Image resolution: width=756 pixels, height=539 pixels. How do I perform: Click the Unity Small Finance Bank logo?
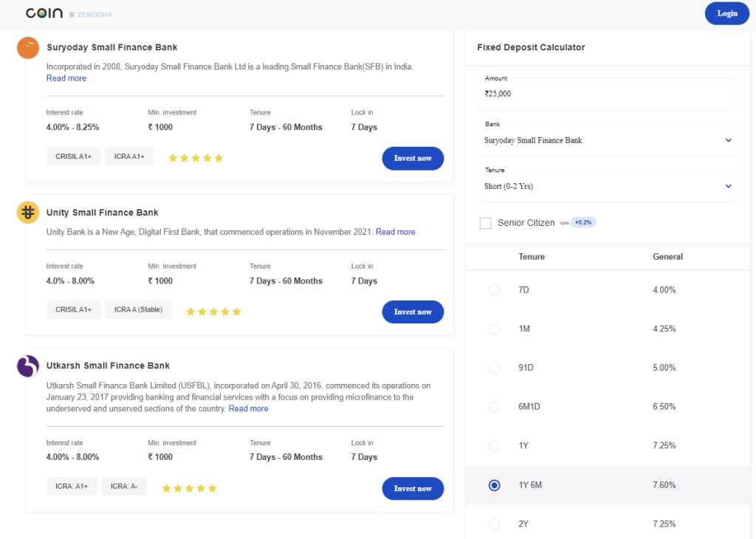[28, 212]
